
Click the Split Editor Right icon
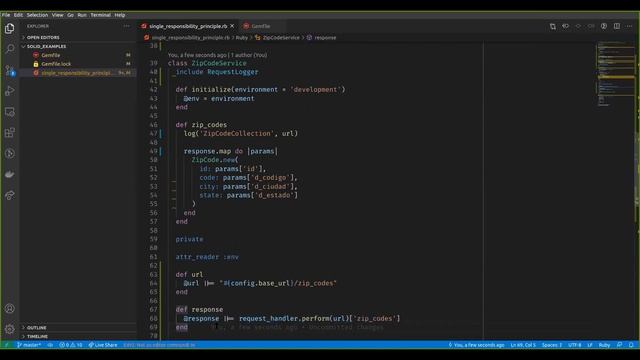point(617,26)
